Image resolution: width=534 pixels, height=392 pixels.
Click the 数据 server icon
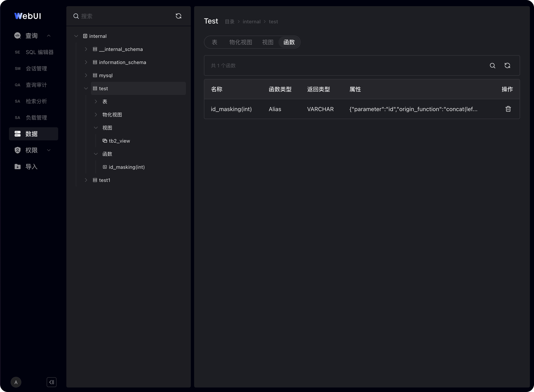(18, 134)
